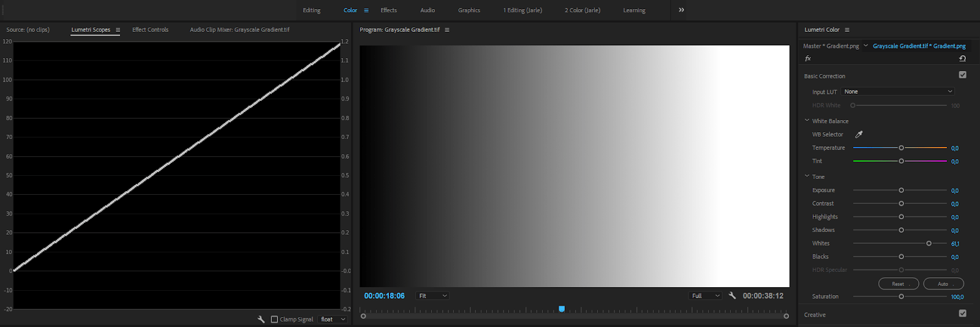Select Grayscale Gradient.tif * Gradient.png tab
This screenshot has height=327, width=980.
919,46
